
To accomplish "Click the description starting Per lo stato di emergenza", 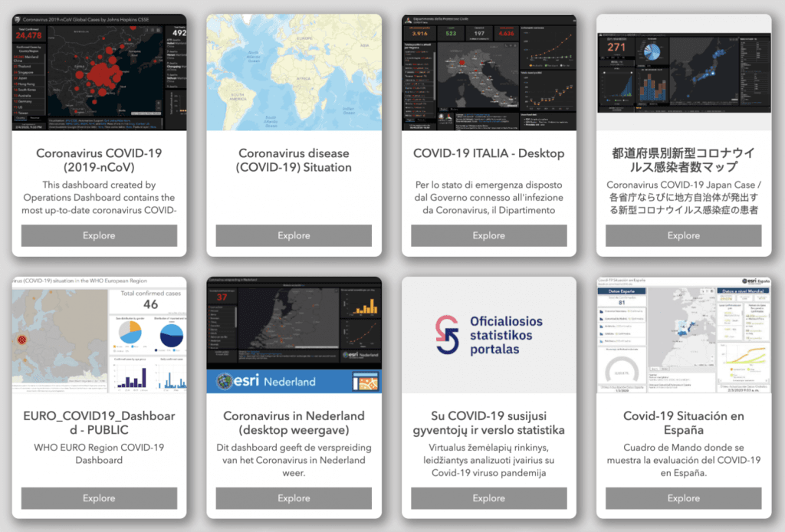I will click(488, 198).
